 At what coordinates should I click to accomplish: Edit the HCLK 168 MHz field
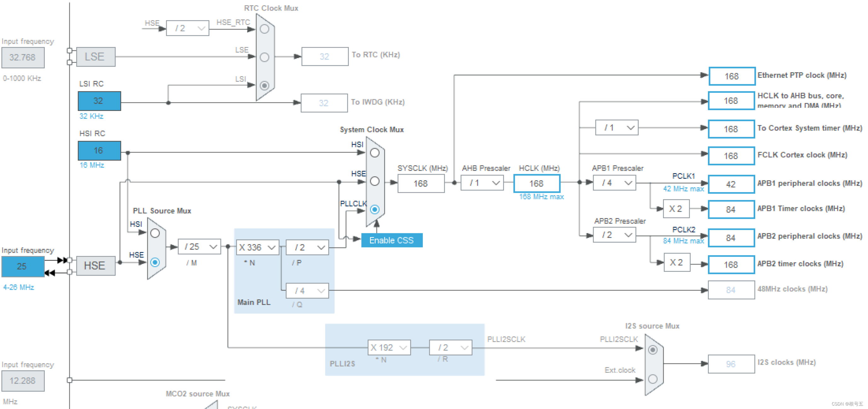[537, 184]
